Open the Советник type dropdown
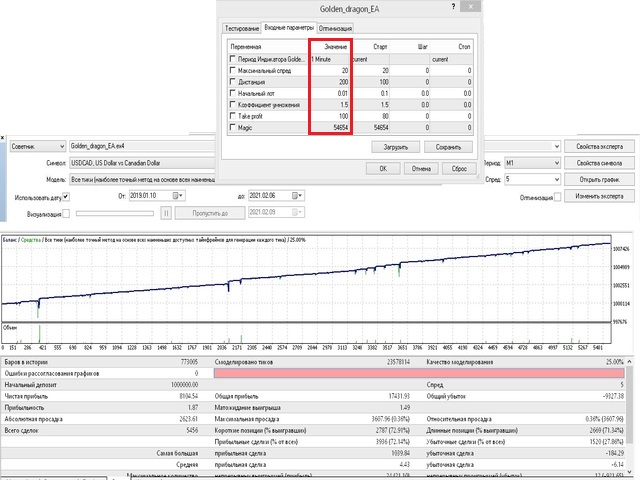 coord(38,146)
